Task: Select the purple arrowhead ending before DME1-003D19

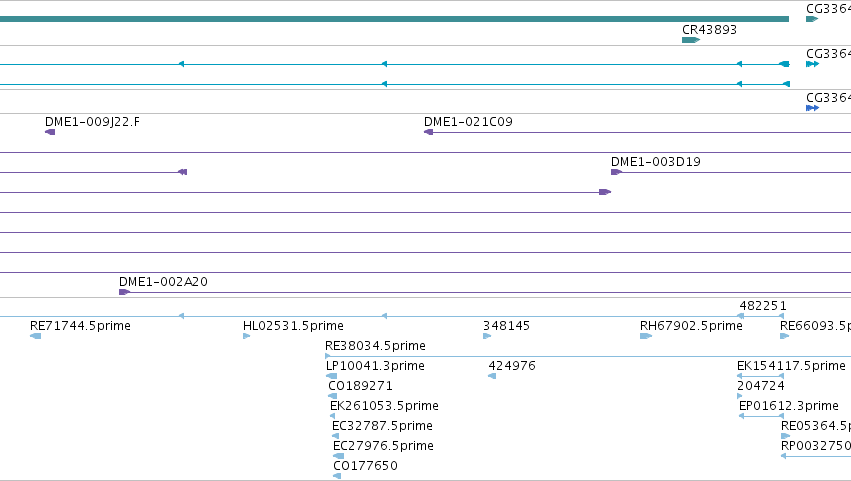Action: (x=605, y=192)
